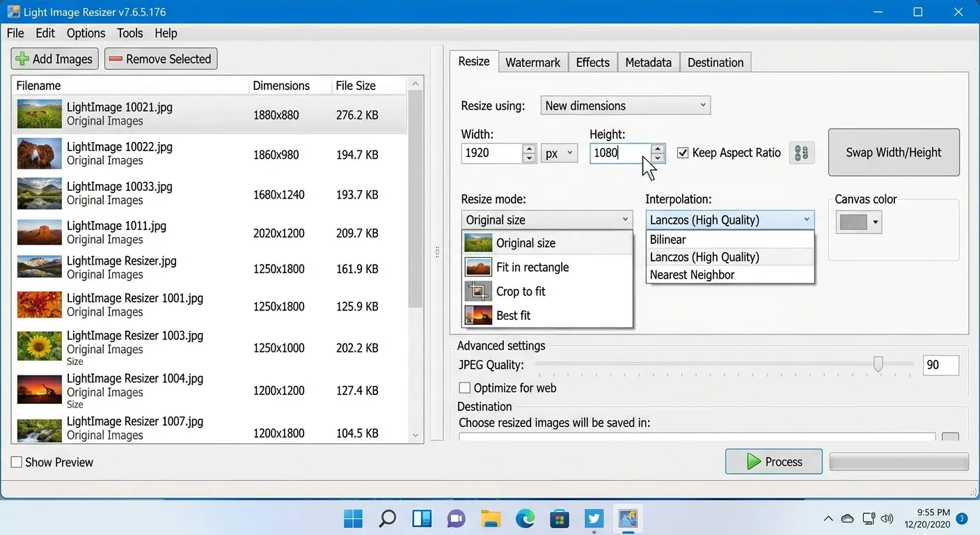The height and width of the screenshot is (535, 980).
Task: Click the Width input field
Action: (492, 153)
